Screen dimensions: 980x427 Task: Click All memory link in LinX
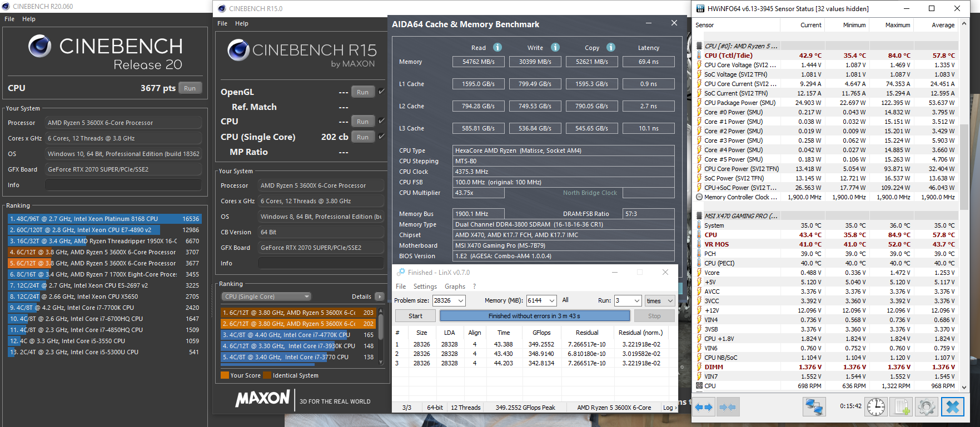point(565,300)
